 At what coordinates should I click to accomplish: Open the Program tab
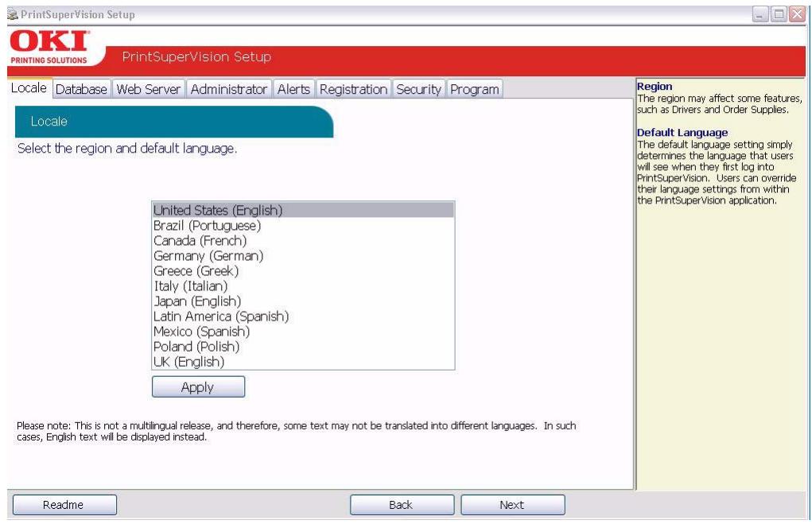[474, 89]
